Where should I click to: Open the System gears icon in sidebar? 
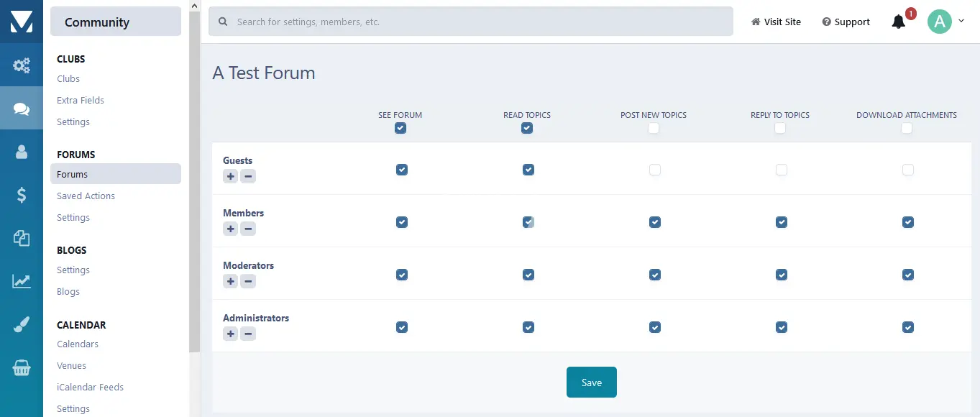pyautogui.click(x=22, y=66)
